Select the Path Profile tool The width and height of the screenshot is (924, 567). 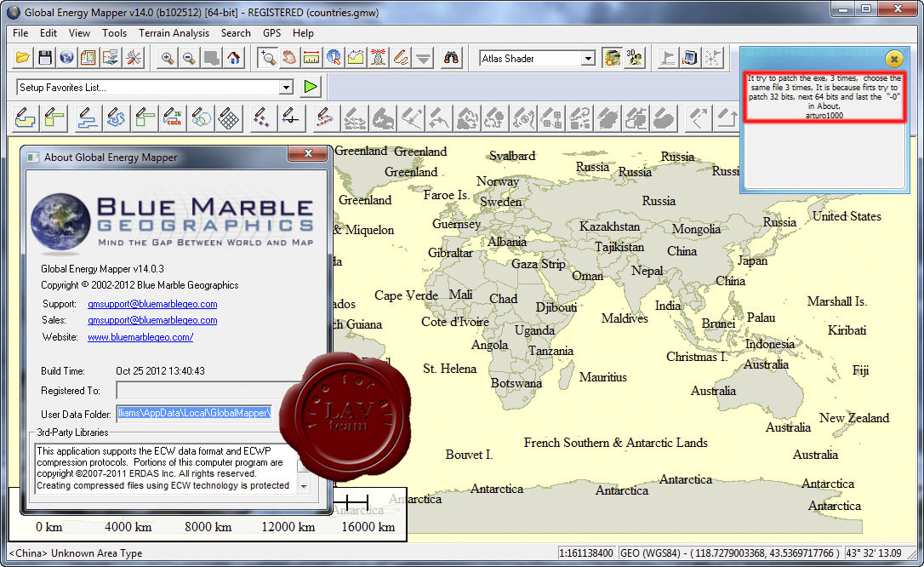(x=356, y=58)
